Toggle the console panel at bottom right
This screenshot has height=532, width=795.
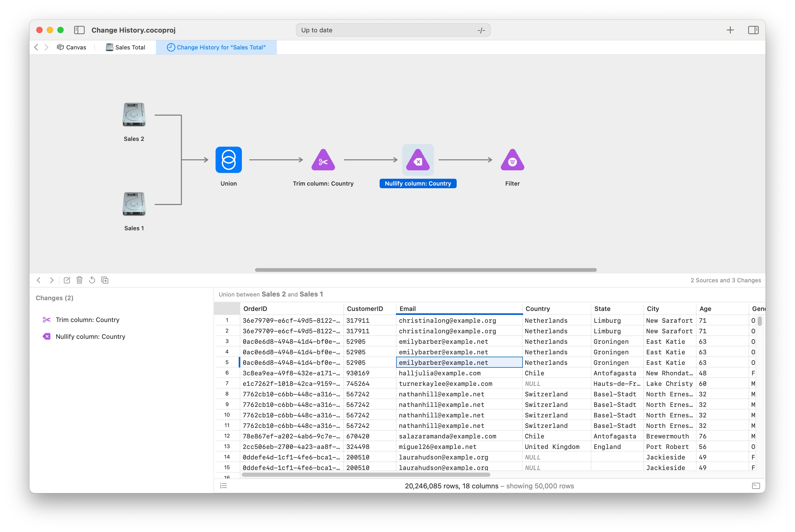click(756, 486)
